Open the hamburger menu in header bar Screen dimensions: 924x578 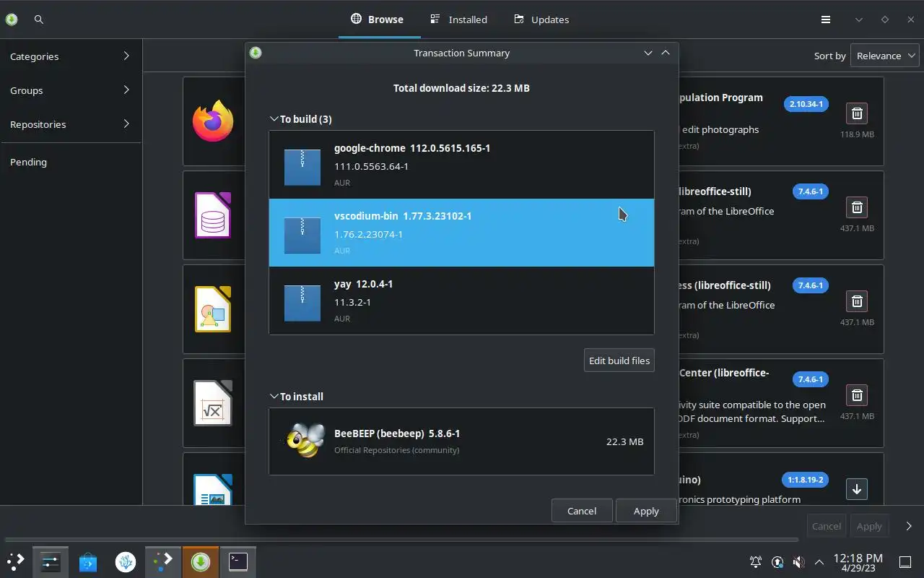coord(826,20)
